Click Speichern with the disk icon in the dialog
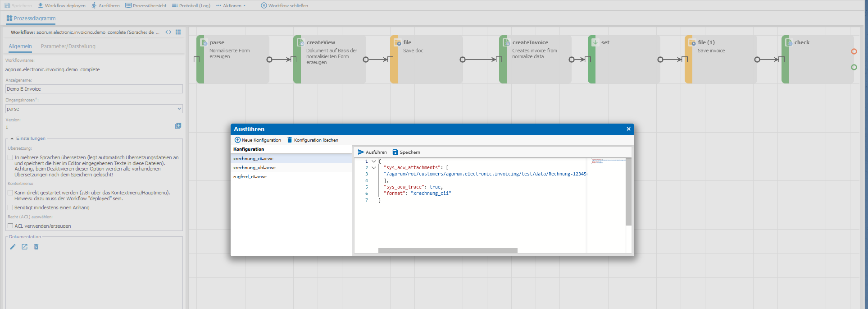Image resolution: width=868 pixels, height=309 pixels. 406,152
